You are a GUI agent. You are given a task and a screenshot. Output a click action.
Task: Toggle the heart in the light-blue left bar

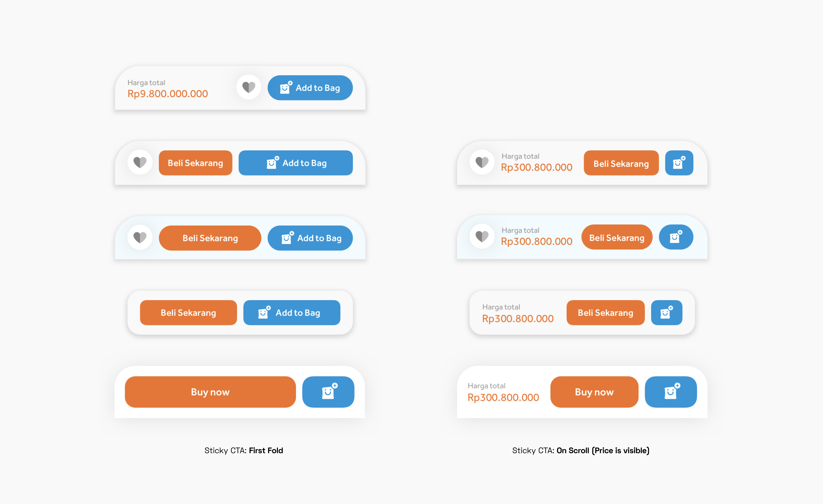pyautogui.click(x=140, y=237)
